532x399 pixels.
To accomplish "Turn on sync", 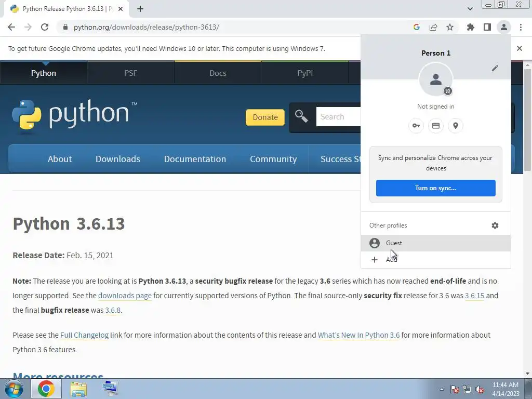I will coord(436,188).
